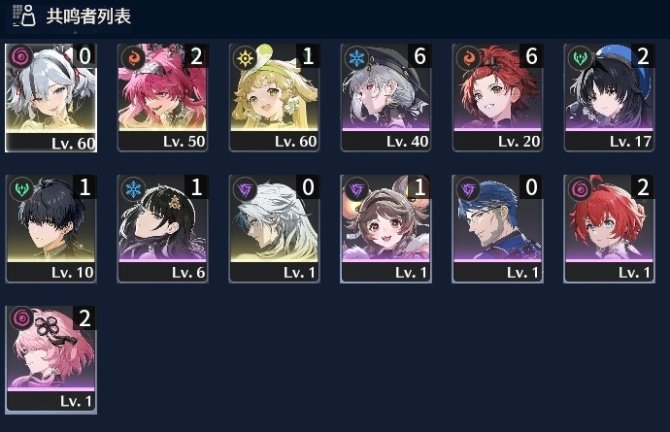Select the pink-haired Lv. 1 card in the last row
670x432 pixels.
coord(51,360)
